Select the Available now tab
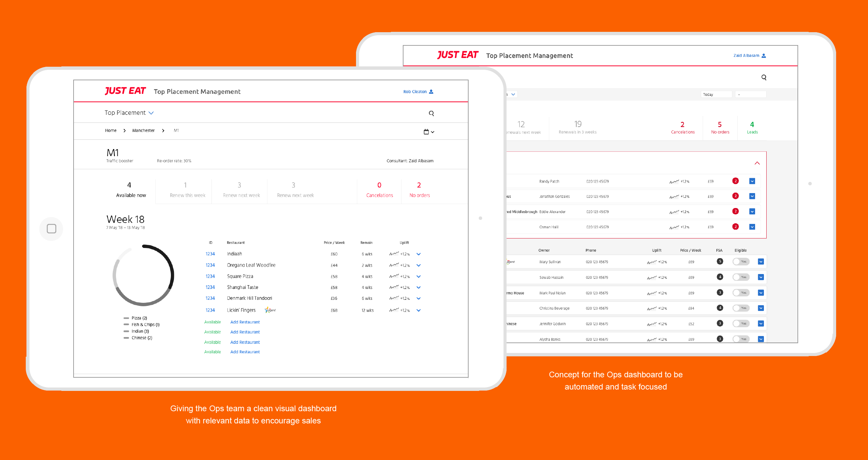 click(x=131, y=190)
